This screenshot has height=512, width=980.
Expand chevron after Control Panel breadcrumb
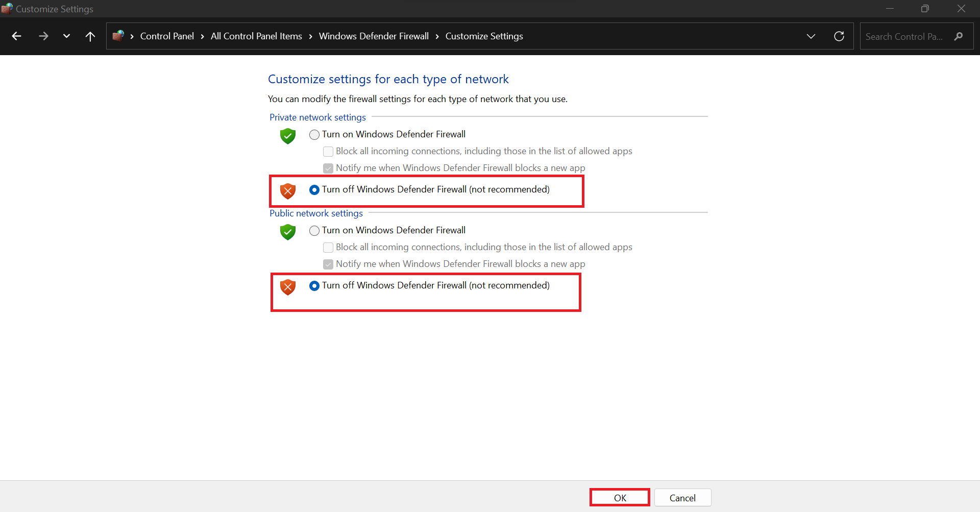coord(203,36)
